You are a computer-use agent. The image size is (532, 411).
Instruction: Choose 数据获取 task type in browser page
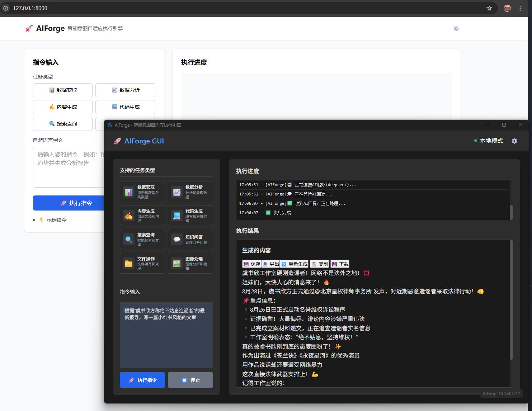pos(63,90)
